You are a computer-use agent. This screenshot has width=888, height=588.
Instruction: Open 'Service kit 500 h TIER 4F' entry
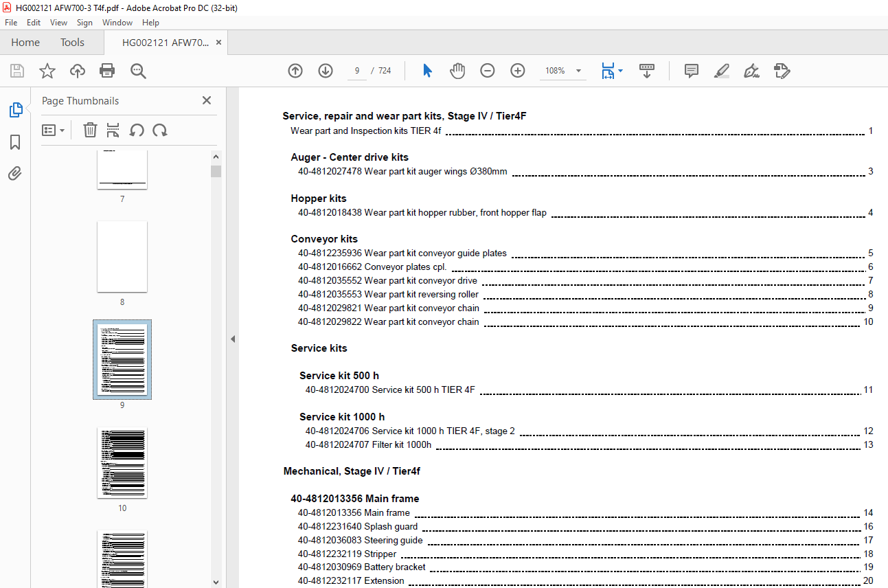click(390, 390)
